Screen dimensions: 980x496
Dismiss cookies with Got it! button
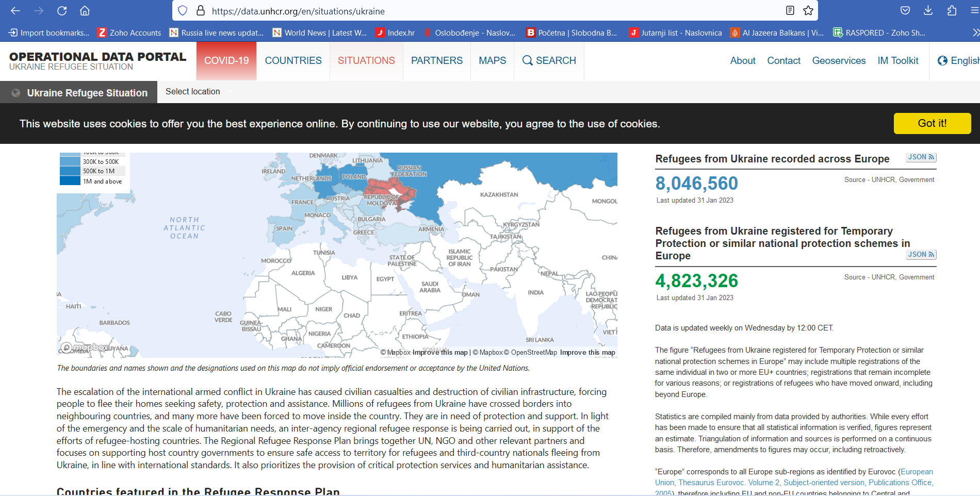pos(932,123)
